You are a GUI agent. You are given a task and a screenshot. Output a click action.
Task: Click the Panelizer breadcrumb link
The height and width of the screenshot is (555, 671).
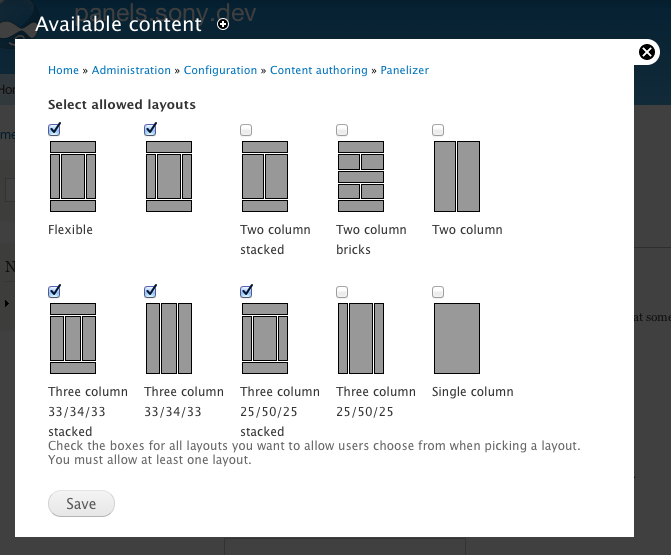pyautogui.click(x=404, y=70)
